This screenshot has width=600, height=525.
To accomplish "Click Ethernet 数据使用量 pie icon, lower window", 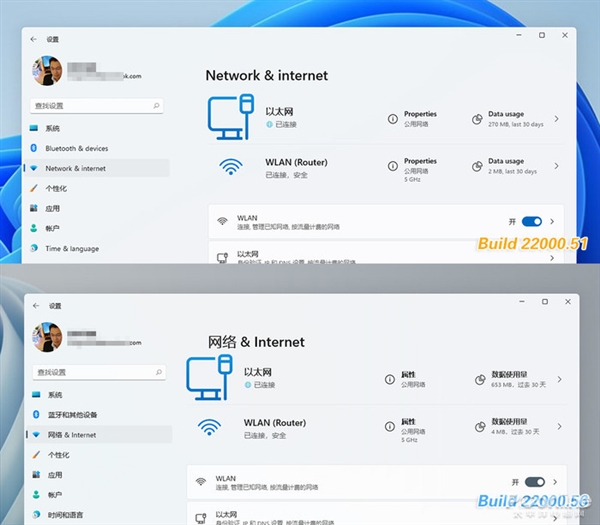I will [x=480, y=380].
